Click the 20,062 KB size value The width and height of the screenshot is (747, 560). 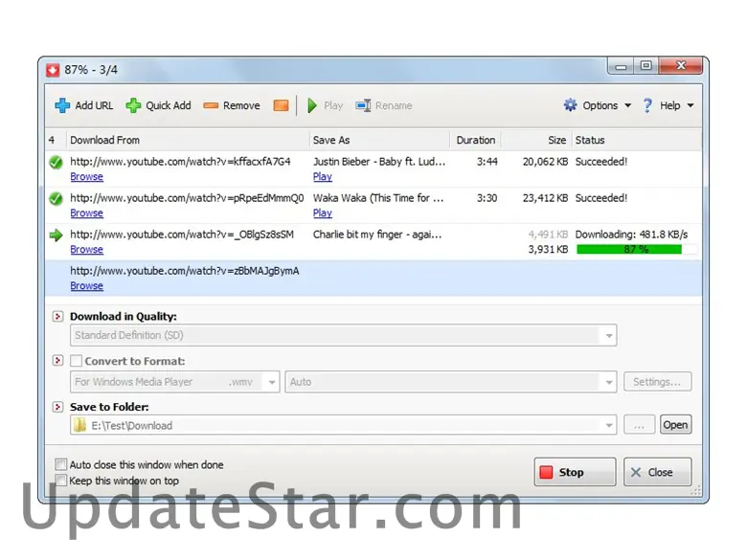coord(546,162)
